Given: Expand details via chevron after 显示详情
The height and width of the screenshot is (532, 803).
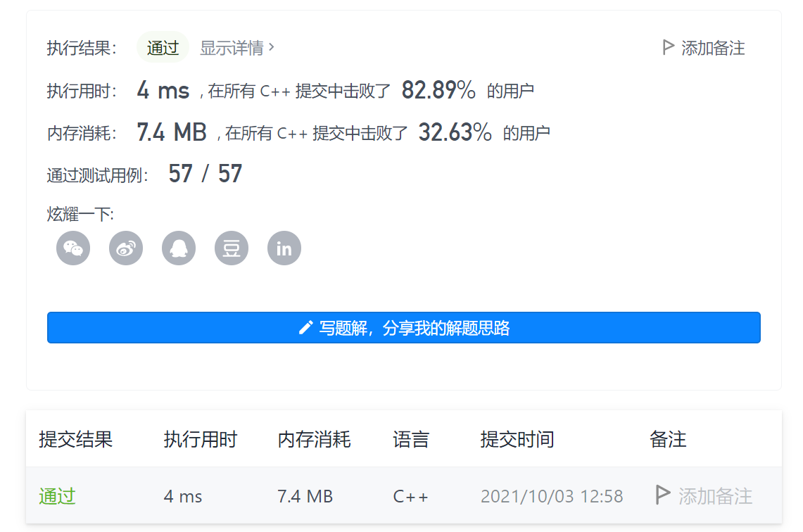Looking at the screenshot, I should point(272,47).
